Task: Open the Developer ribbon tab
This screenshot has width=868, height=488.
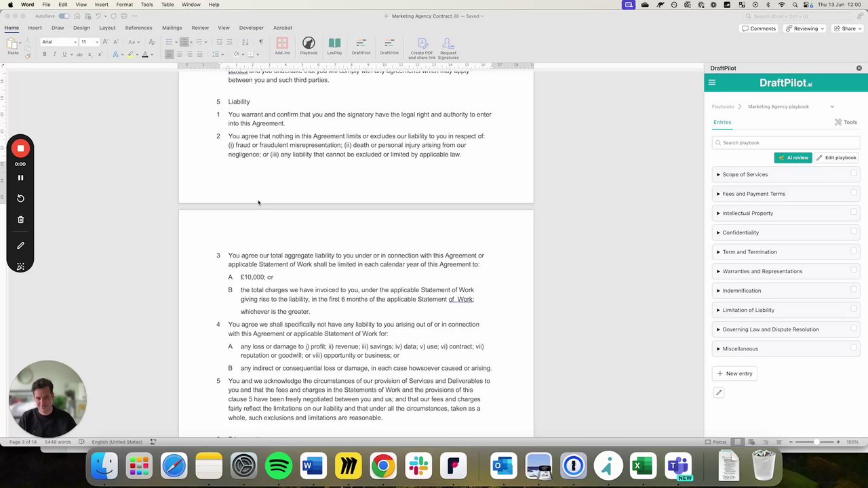Action: point(251,28)
